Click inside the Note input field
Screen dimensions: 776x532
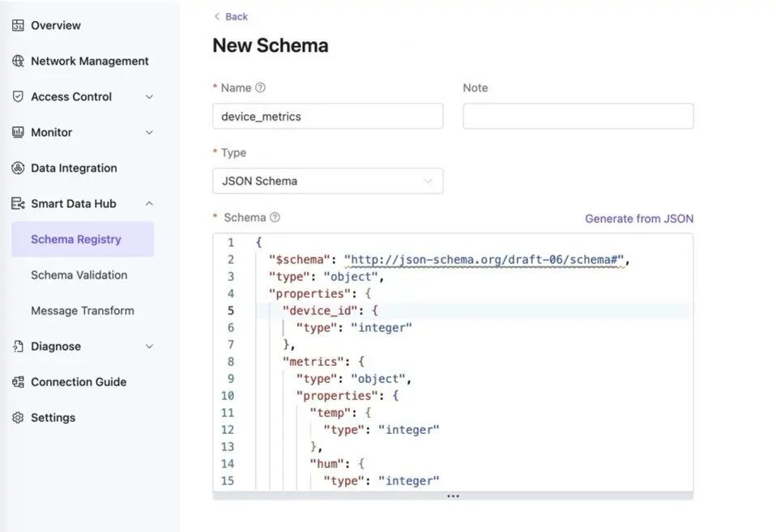(x=578, y=116)
